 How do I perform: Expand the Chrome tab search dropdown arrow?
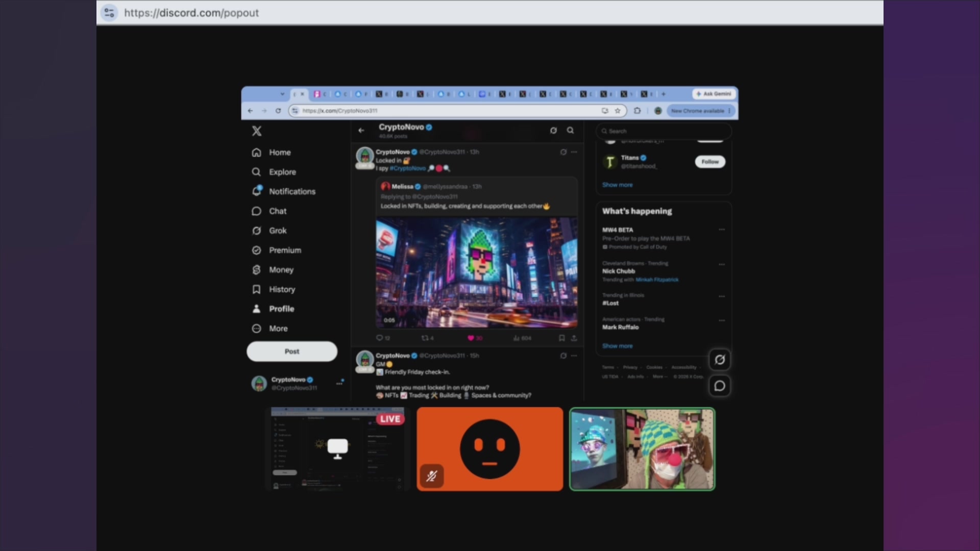pos(282,94)
